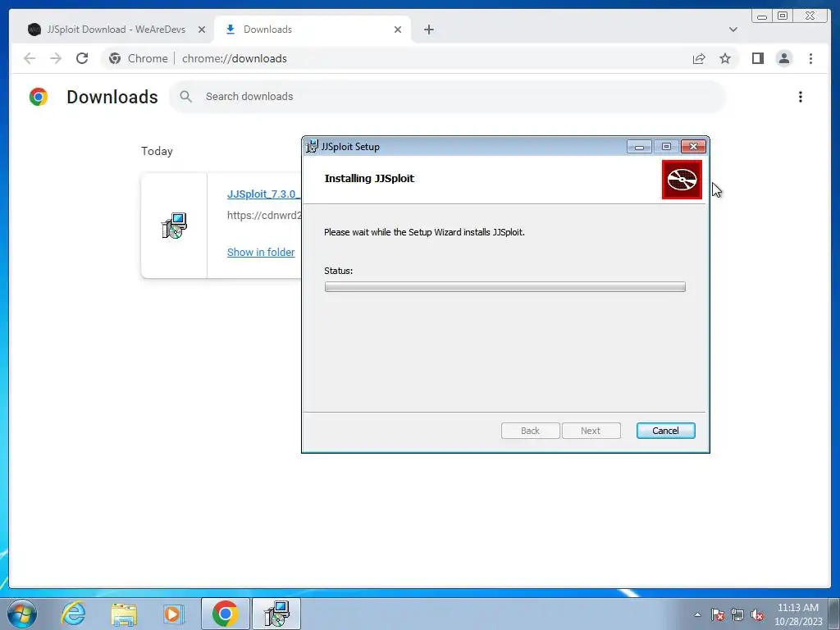
Task: Cancel the JJSploit installation
Action: click(665, 431)
